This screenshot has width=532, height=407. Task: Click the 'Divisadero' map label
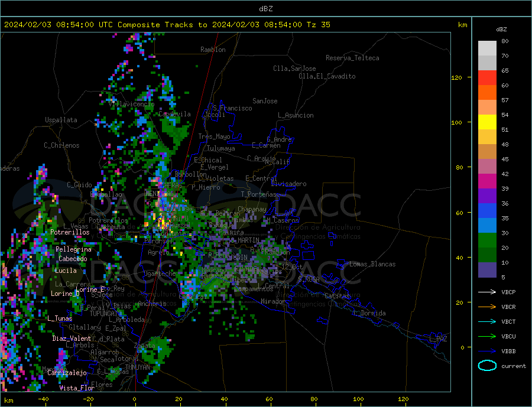(x=288, y=184)
